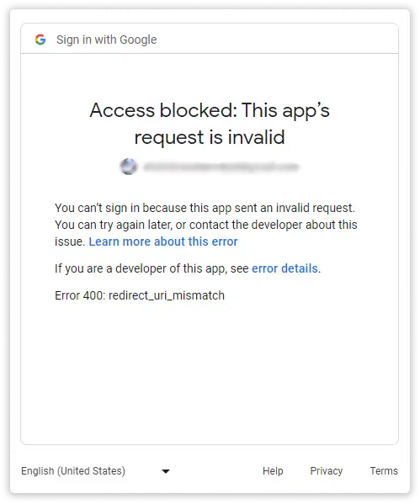Expand the English (United States) language dropdown
The width and height of the screenshot is (420, 504).
[95, 471]
